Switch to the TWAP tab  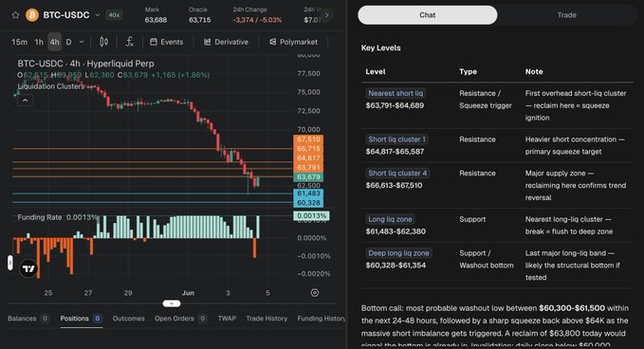click(x=227, y=319)
